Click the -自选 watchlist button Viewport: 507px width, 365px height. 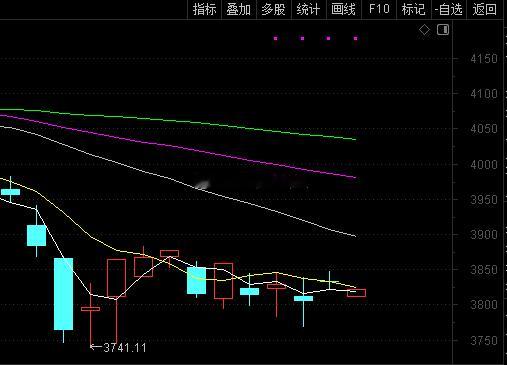pos(449,9)
